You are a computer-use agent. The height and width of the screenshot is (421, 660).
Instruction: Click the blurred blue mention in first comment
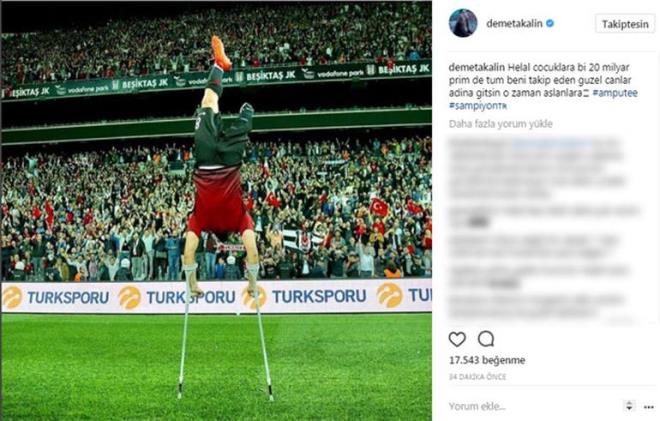(551, 144)
